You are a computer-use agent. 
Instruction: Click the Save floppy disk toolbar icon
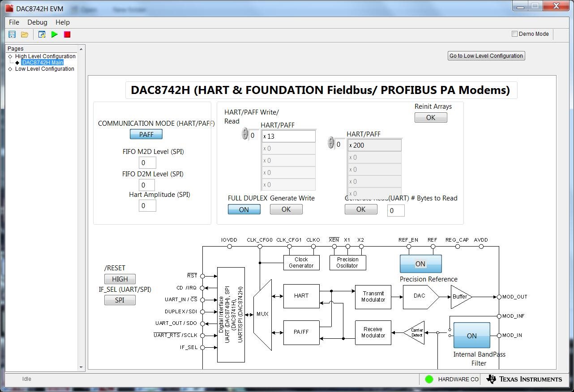[x=12, y=34]
